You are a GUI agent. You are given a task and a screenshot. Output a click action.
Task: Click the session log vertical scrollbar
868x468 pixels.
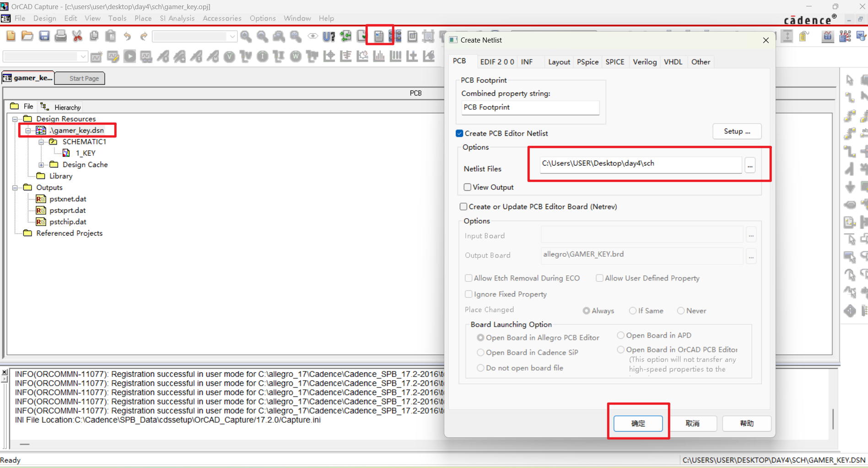pos(833,419)
